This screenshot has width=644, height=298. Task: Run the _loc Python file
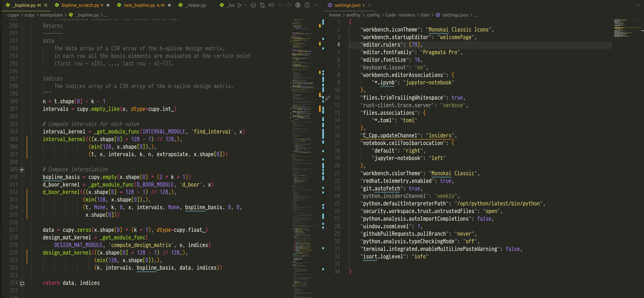[240, 5]
